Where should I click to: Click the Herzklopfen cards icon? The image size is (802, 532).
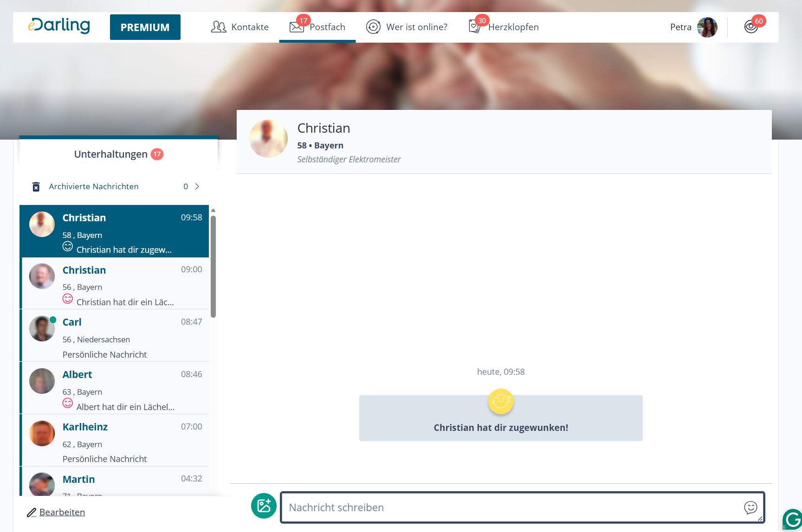tap(474, 27)
